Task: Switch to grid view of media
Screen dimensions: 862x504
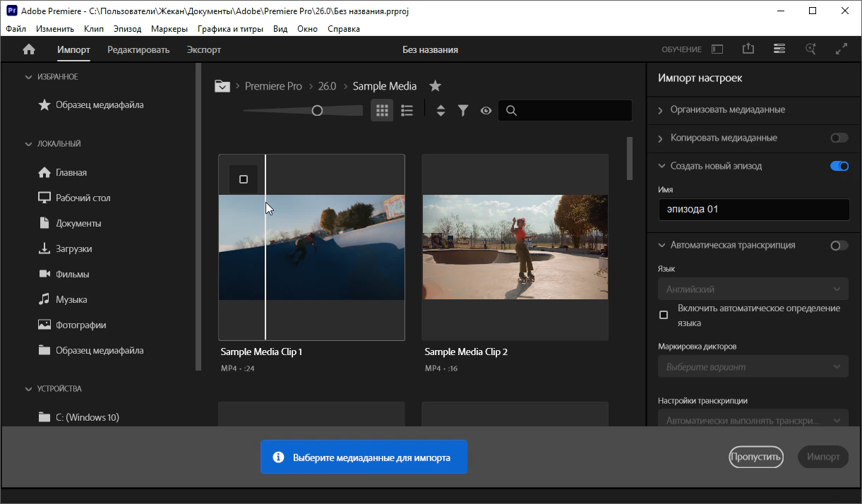Action: (x=382, y=111)
